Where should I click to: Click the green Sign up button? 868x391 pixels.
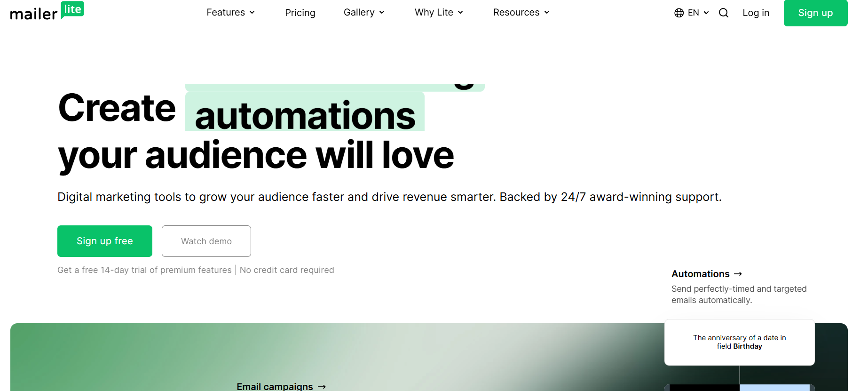(x=815, y=13)
